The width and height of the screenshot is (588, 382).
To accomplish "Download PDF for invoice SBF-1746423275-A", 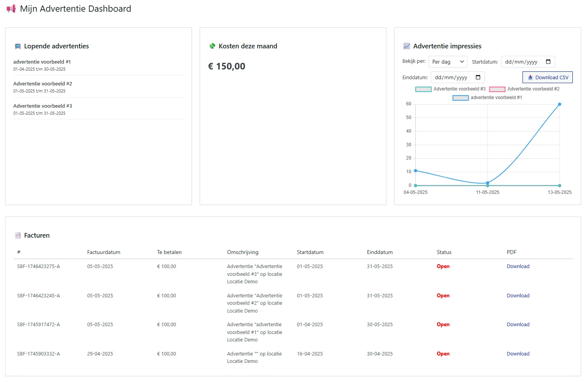I will pos(518,267).
